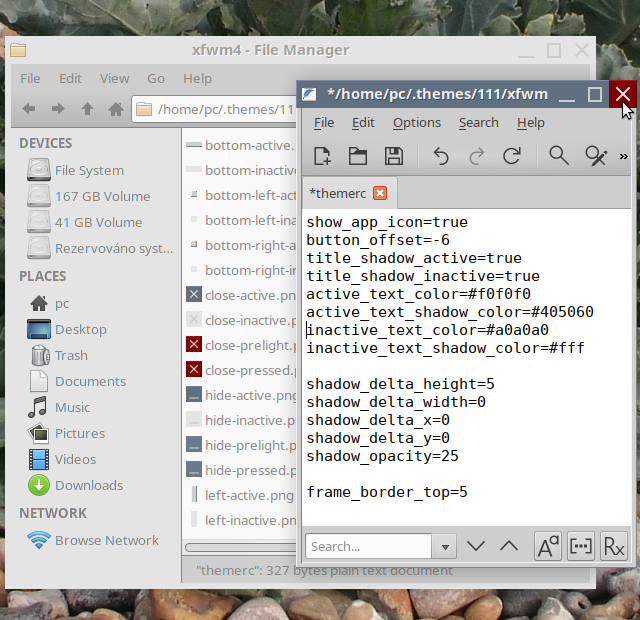Select Browse Network in the sidebar

(x=106, y=540)
